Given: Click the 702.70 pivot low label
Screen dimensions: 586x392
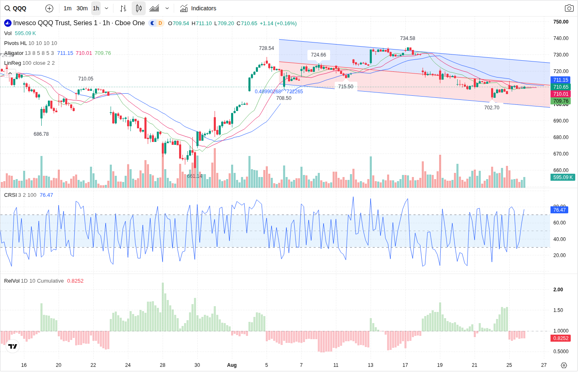Looking at the screenshot, I should point(491,108).
